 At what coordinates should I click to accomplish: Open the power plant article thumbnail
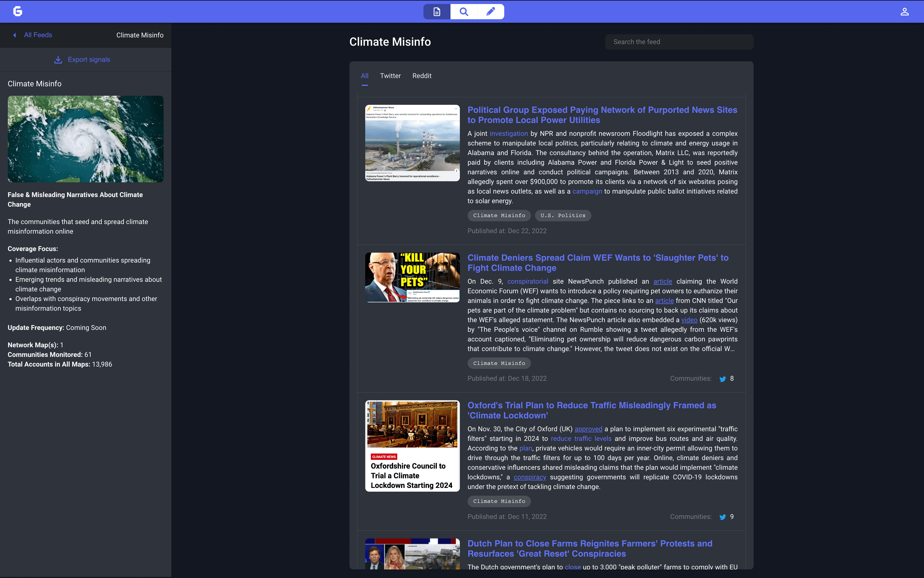412,143
